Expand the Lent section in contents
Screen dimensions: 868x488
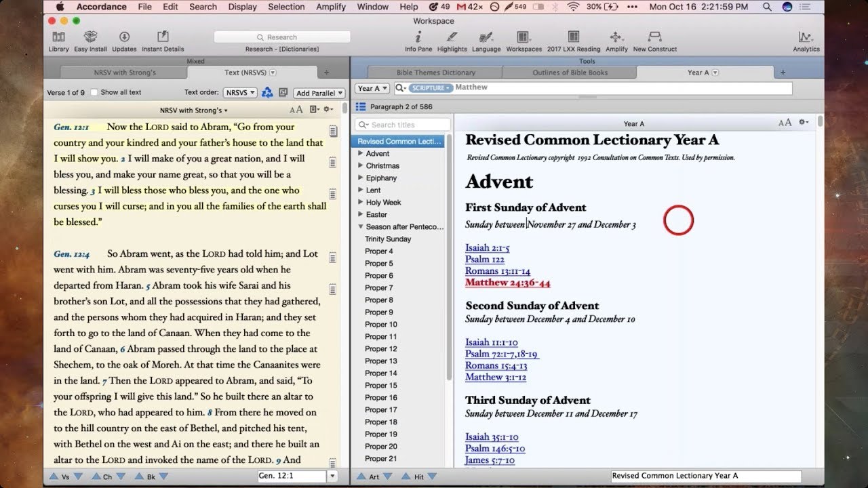click(x=361, y=190)
